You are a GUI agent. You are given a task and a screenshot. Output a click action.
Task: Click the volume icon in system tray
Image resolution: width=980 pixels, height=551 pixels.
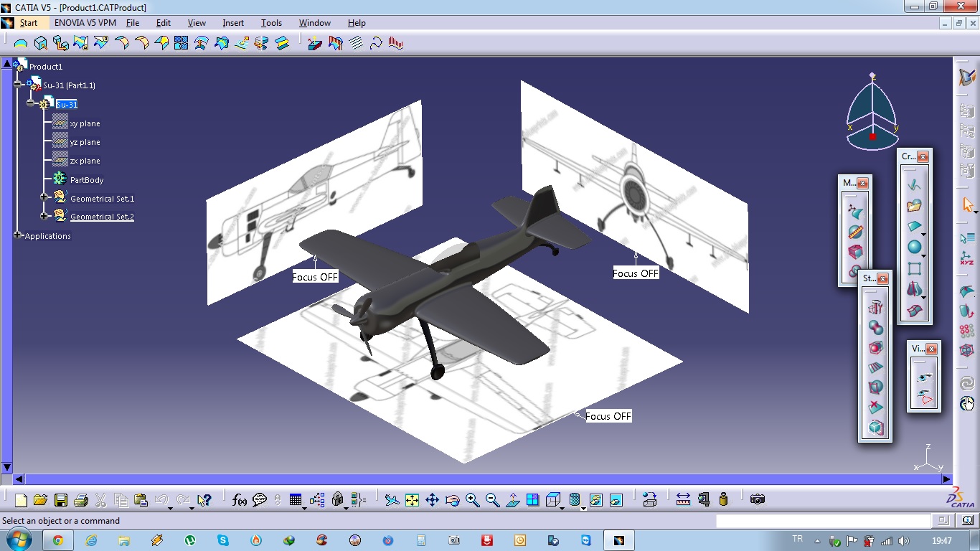click(904, 541)
